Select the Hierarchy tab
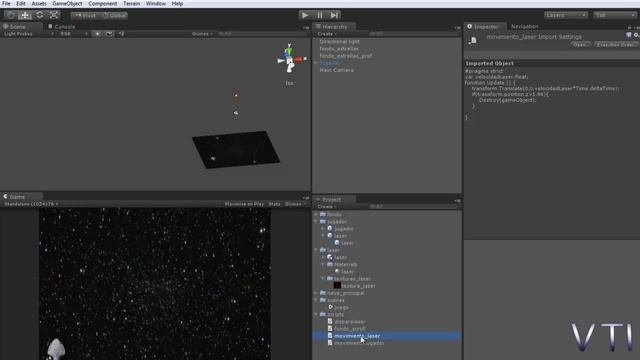This screenshot has width=640, height=360. [x=334, y=27]
